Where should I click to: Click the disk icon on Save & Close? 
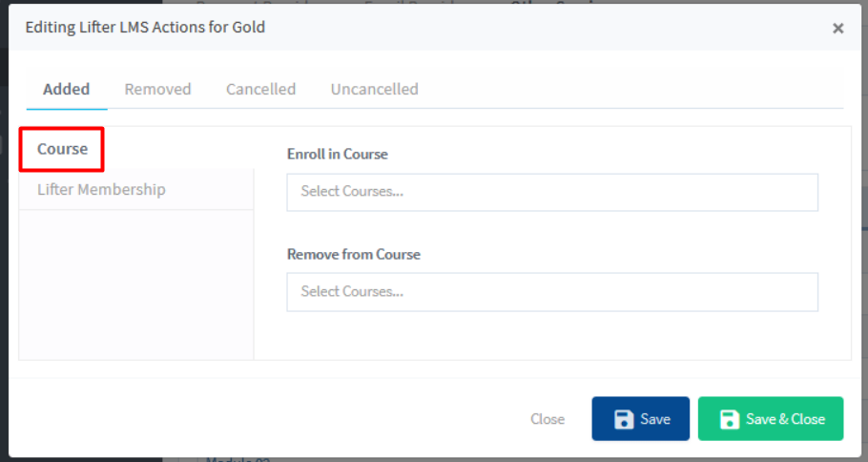point(730,419)
